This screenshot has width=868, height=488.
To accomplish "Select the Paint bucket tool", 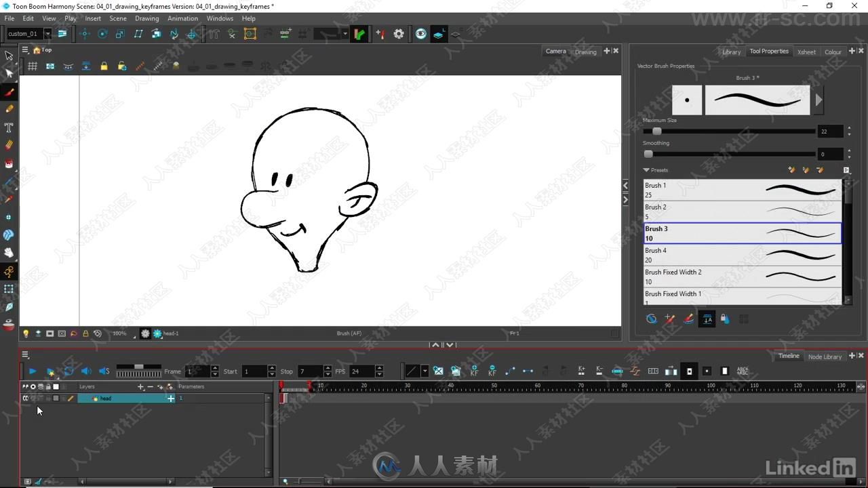I will pyautogui.click(x=9, y=163).
